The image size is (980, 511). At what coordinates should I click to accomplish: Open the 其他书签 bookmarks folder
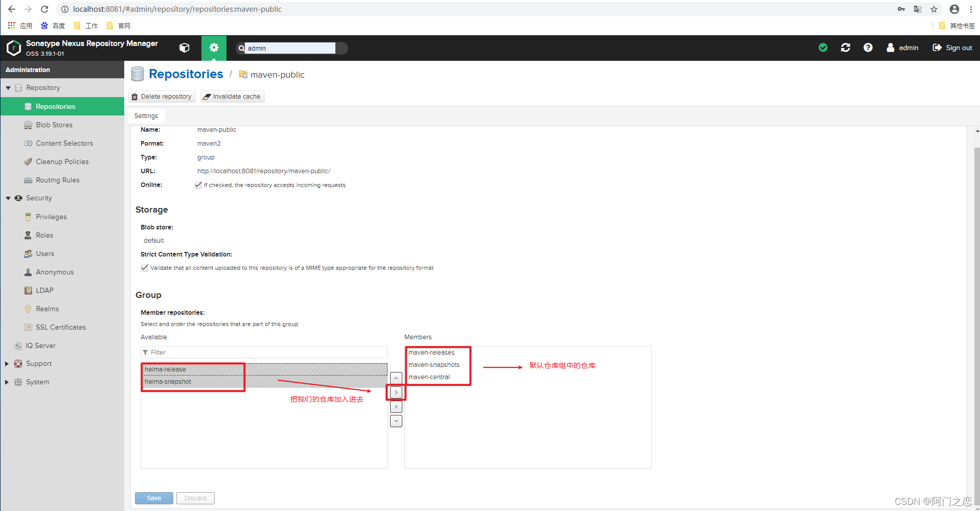pyautogui.click(x=957, y=26)
